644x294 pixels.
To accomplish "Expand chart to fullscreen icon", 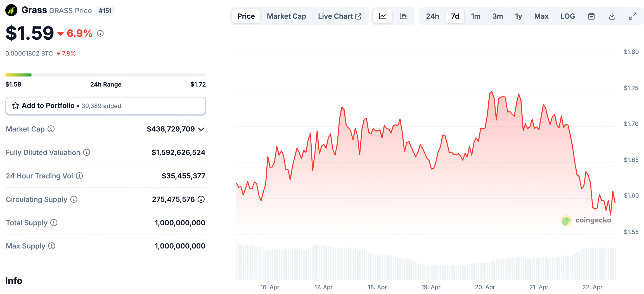I will coord(633,16).
